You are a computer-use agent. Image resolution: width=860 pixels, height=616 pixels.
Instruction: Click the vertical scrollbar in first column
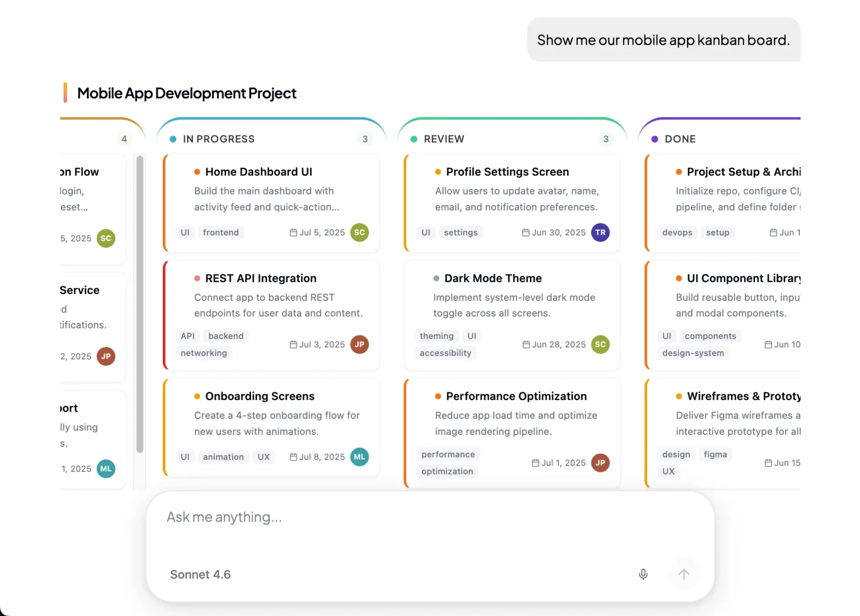point(140,304)
